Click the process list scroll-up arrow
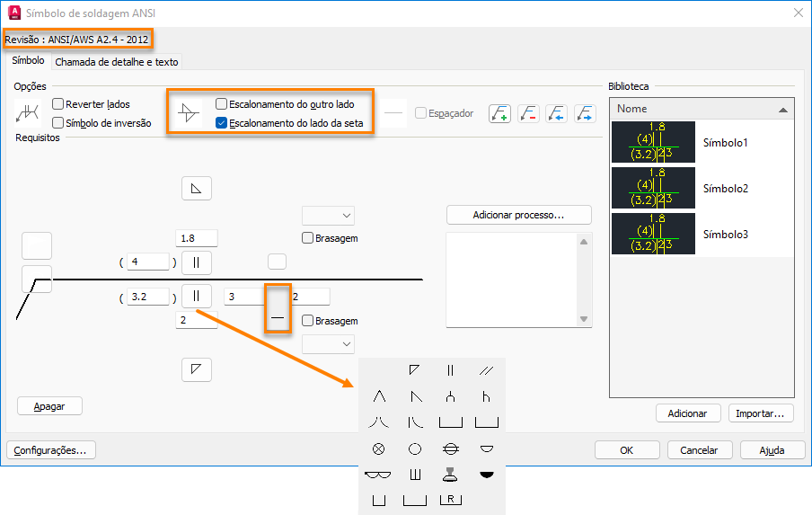This screenshot has height=515, width=812. 584,242
